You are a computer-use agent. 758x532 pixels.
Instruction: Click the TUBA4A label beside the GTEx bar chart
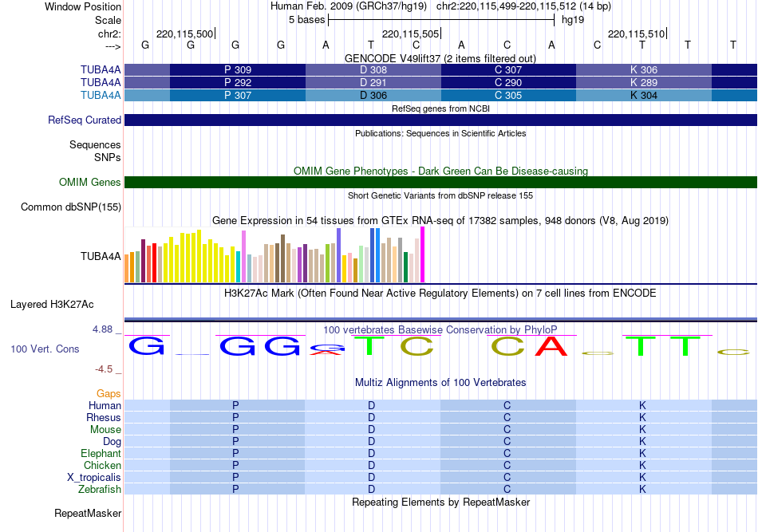pos(101,256)
